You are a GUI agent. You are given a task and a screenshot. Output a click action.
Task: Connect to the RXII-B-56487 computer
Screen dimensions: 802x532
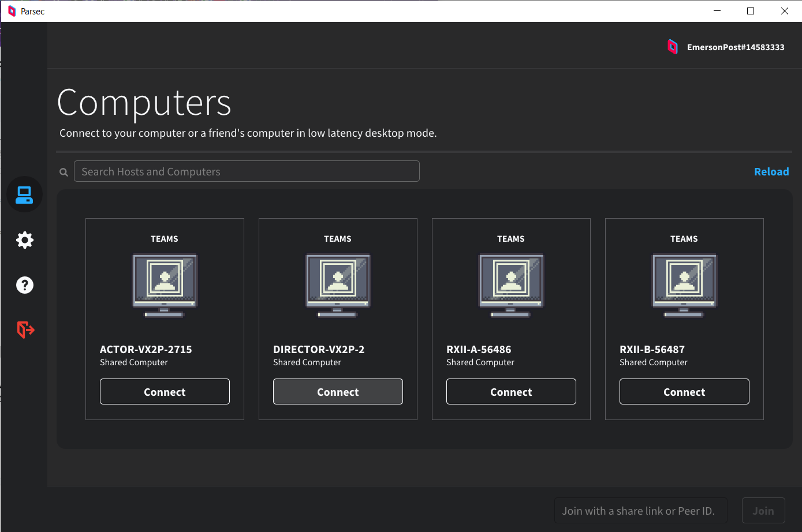pos(684,392)
